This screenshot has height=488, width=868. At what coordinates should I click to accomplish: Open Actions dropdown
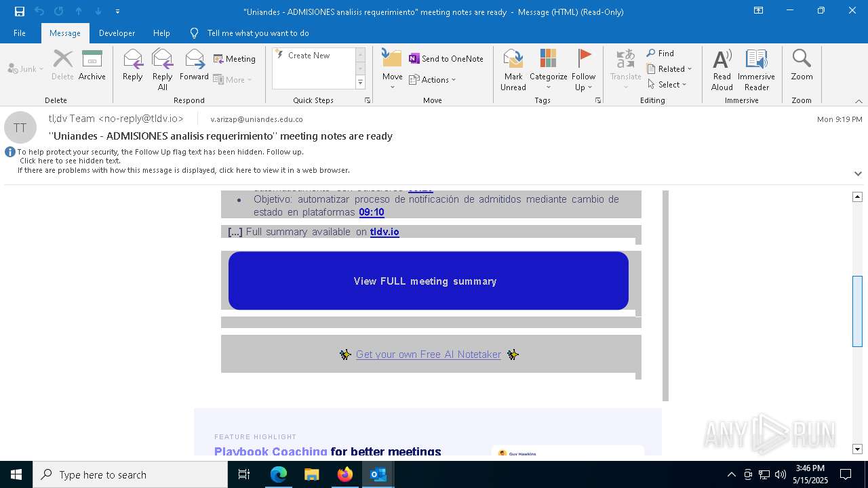433,79
